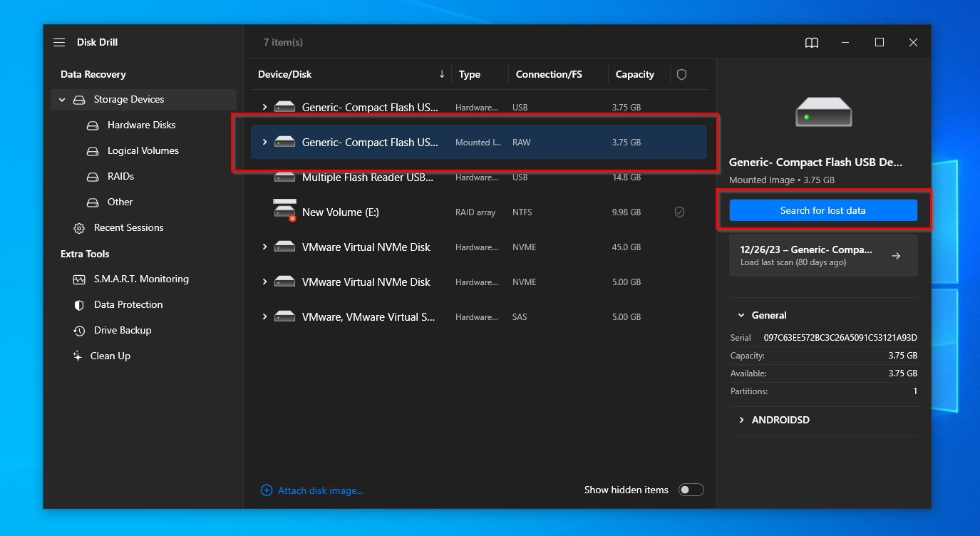
Task: Open Clean Up tool
Action: point(110,356)
